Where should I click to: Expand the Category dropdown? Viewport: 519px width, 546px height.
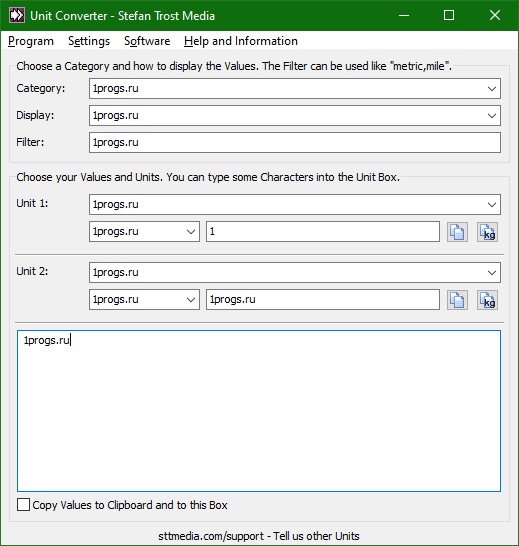click(491, 88)
